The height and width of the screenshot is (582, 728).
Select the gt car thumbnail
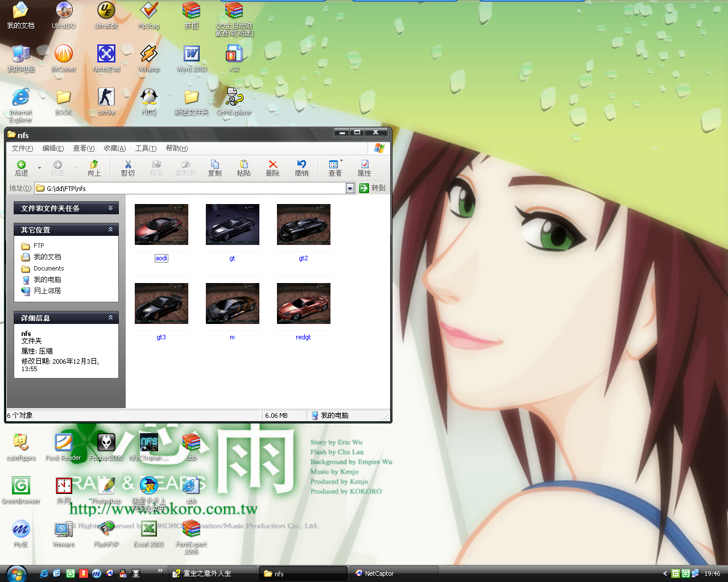pos(232,225)
